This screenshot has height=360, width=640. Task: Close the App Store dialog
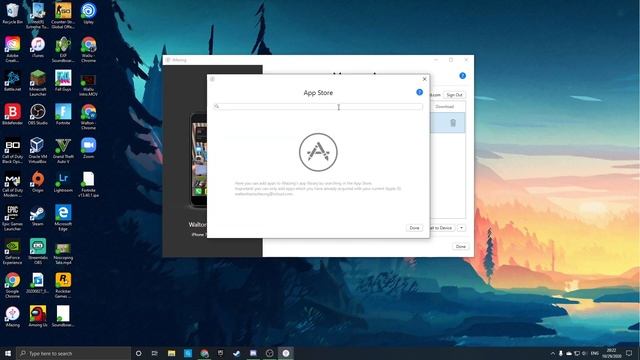click(424, 79)
